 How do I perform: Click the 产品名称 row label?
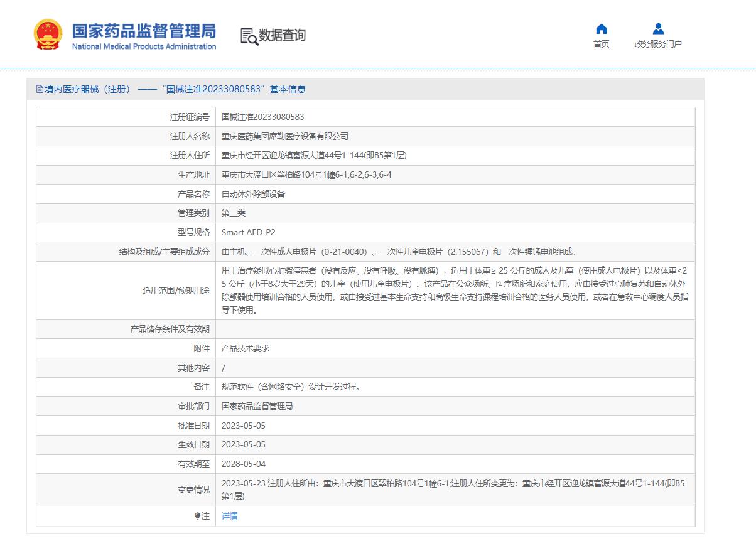click(193, 194)
